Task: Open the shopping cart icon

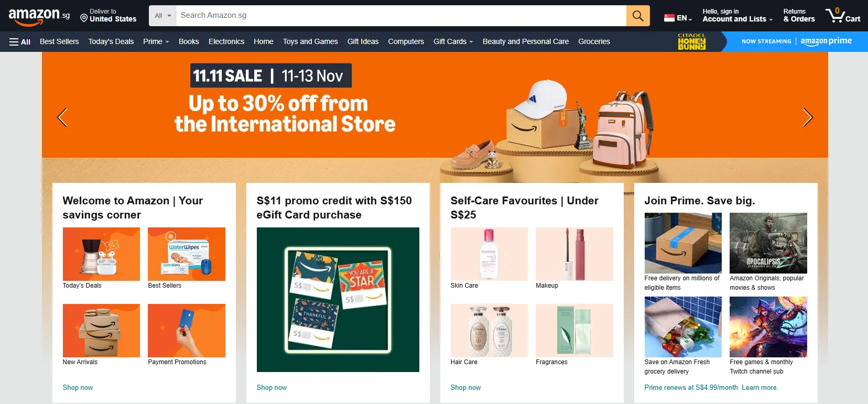Action: pos(843,15)
